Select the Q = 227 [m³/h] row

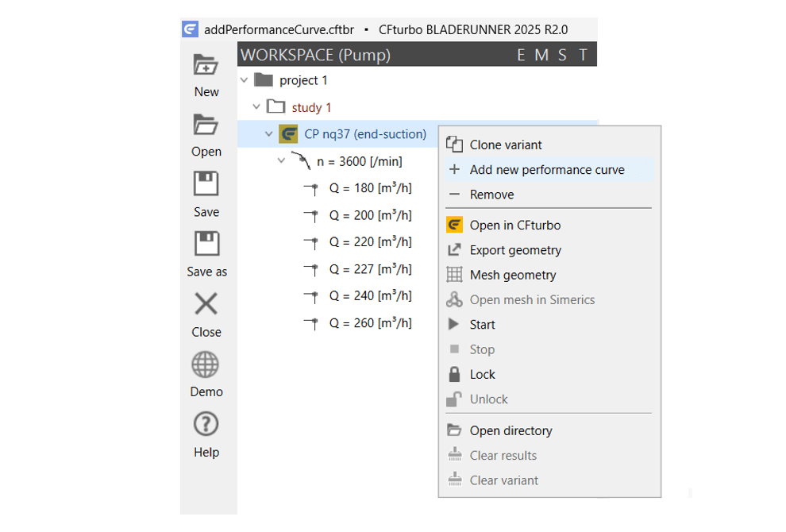pyautogui.click(x=371, y=269)
